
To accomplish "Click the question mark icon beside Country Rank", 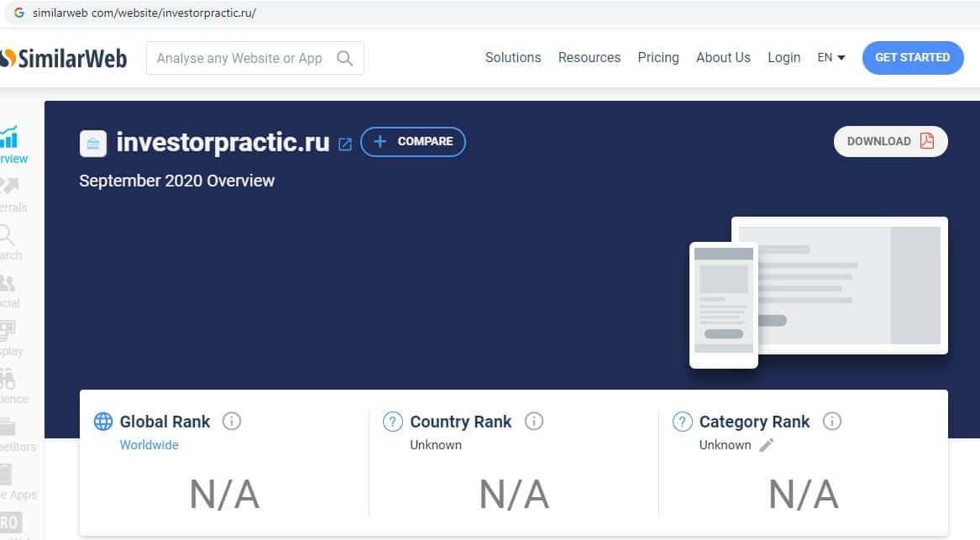I will (x=392, y=422).
